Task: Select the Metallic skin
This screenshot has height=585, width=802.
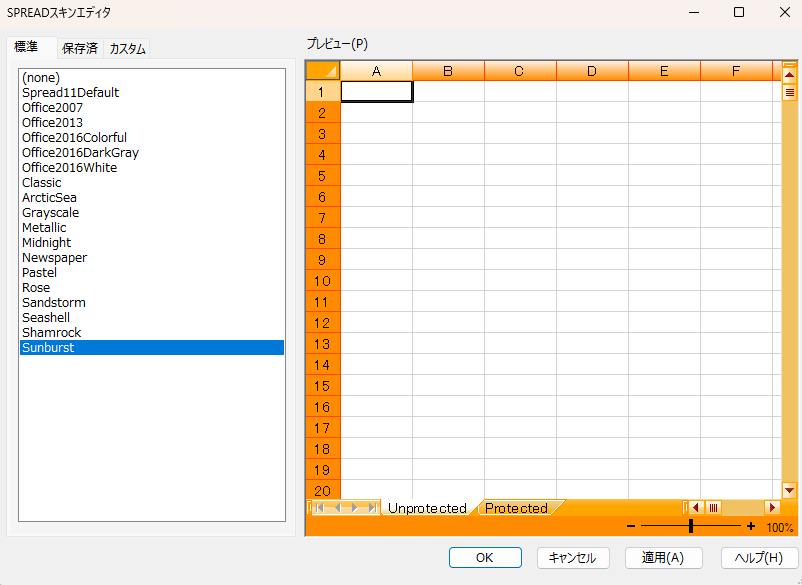Action: coord(152,228)
